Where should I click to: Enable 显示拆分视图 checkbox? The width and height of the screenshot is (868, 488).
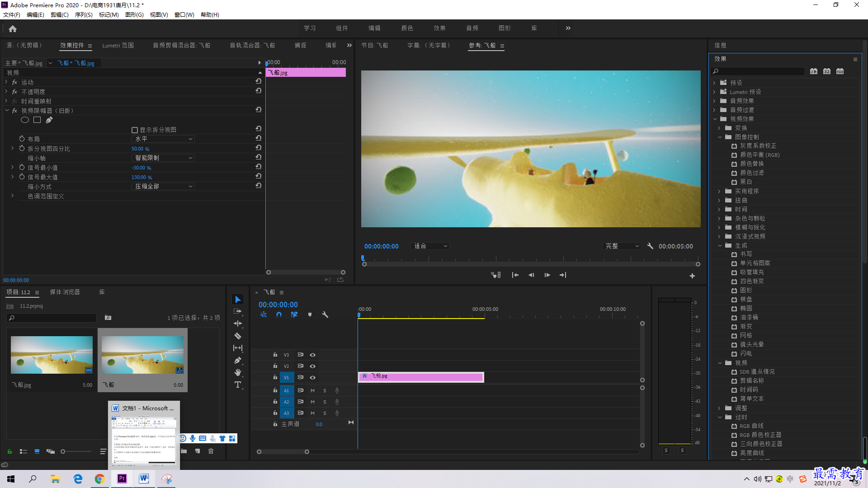(x=134, y=130)
